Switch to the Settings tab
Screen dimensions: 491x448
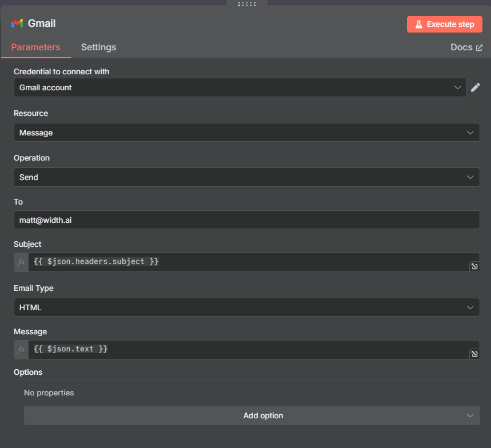99,47
